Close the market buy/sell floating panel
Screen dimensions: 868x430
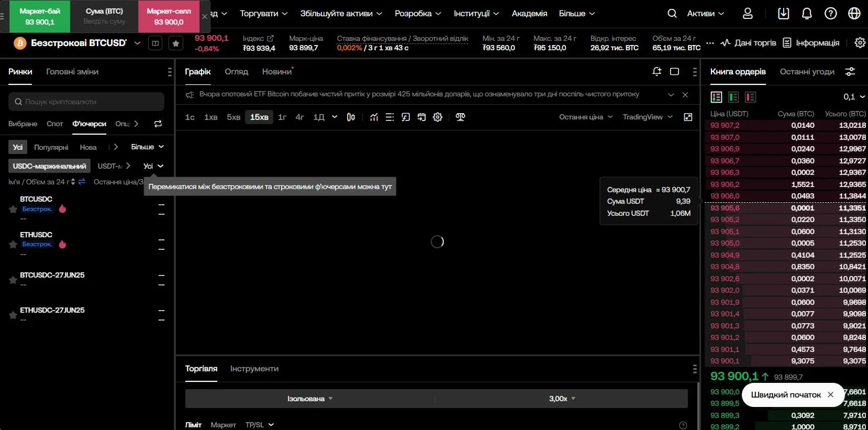tap(205, 17)
